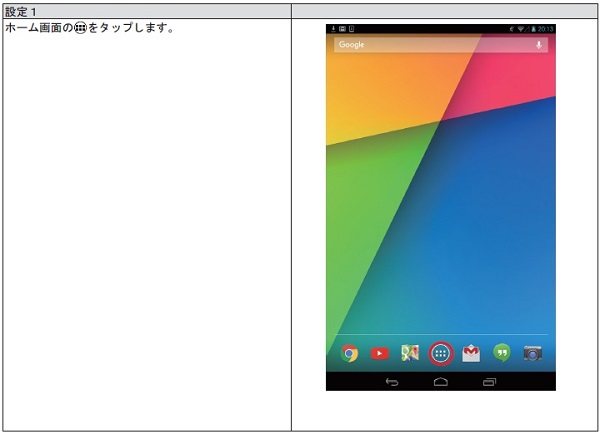Launch the YouTube app
The height and width of the screenshot is (434, 600).
380,353
